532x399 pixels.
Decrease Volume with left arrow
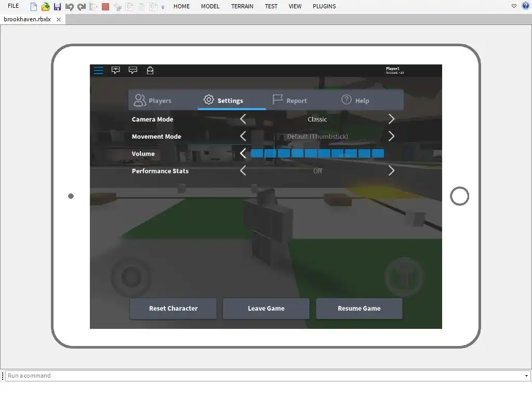point(243,153)
